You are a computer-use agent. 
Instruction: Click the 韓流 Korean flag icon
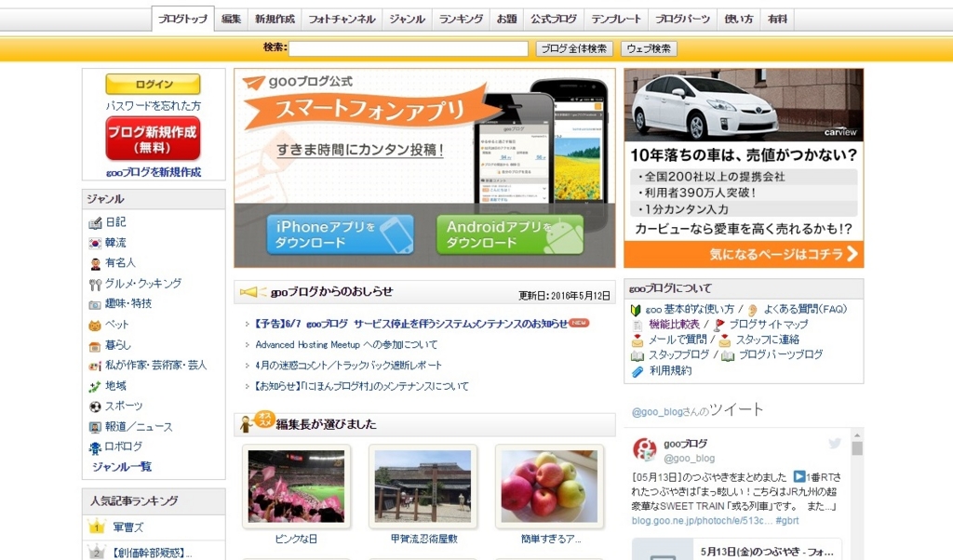pyautogui.click(x=95, y=244)
